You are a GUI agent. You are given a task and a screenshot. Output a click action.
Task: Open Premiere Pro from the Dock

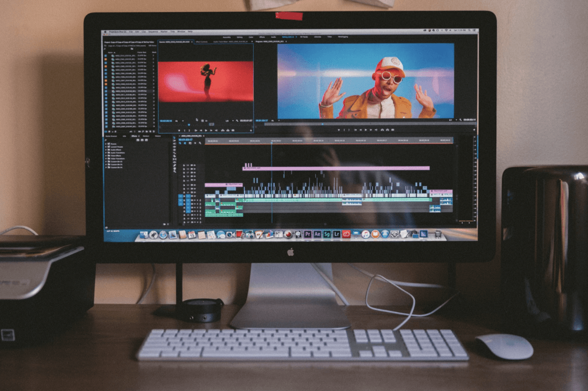click(307, 234)
